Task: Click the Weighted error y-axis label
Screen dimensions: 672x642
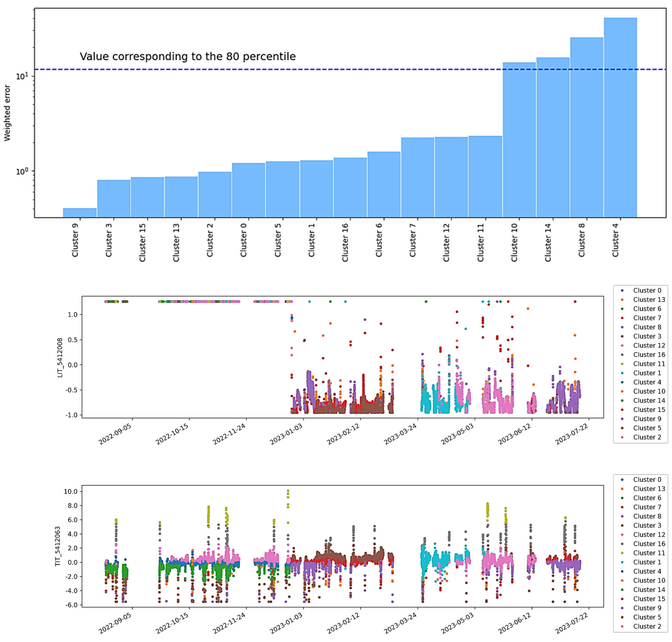Action: pyautogui.click(x=7, y=113)
